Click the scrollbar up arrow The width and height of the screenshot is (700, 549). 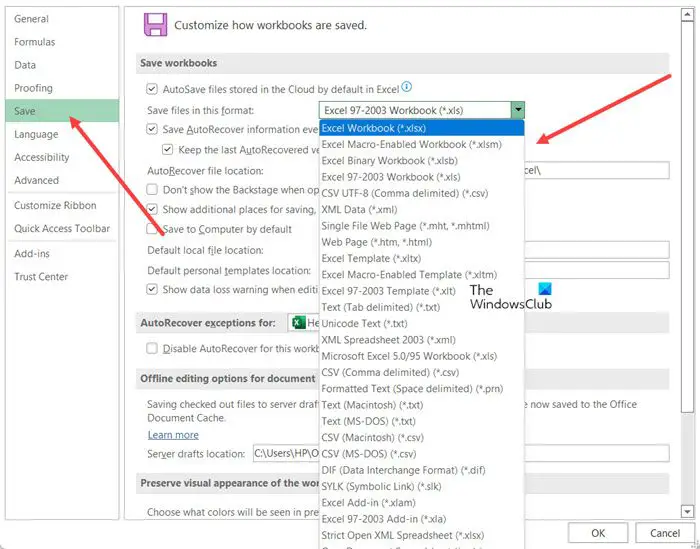(x=687, y=15)
